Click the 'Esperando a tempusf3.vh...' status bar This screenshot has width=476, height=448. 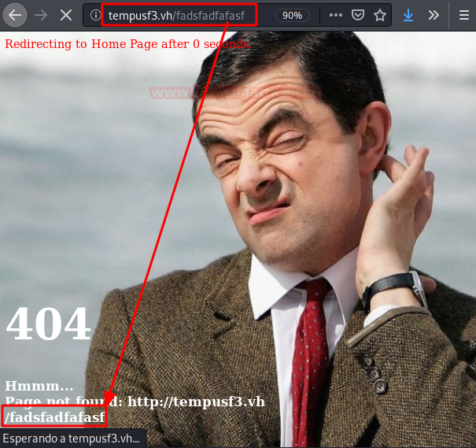click(x=72, y=439)
